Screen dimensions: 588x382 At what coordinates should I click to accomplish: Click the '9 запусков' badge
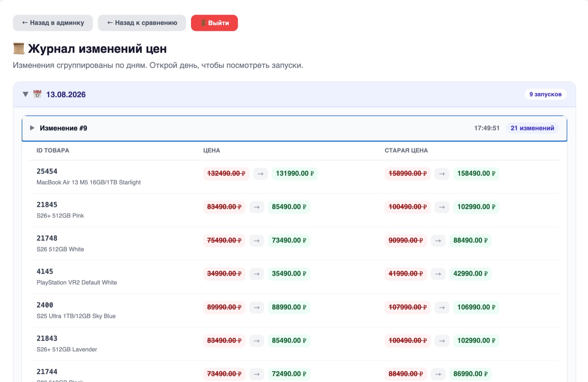coord(545,94)
